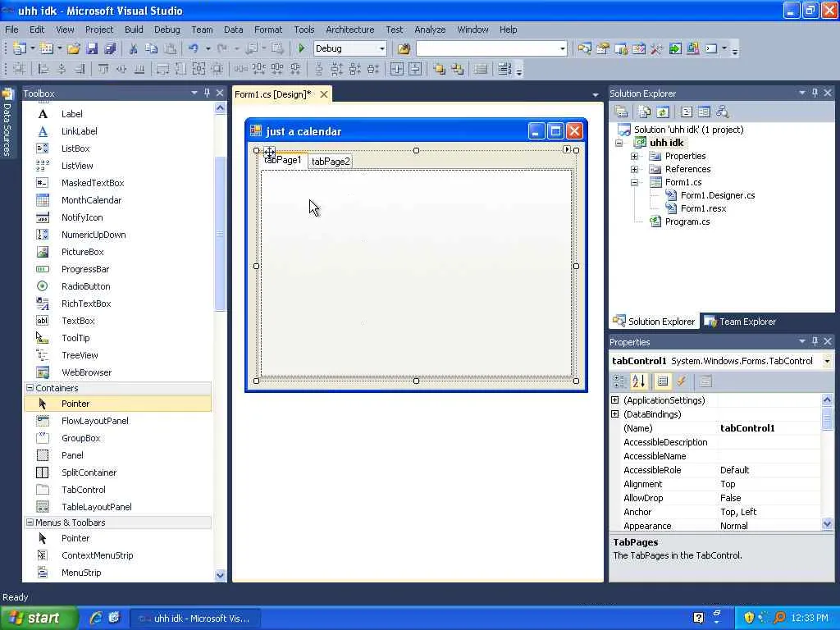
Task: Click the (Name) value tabControl1 field
Action: click(769, 428)
